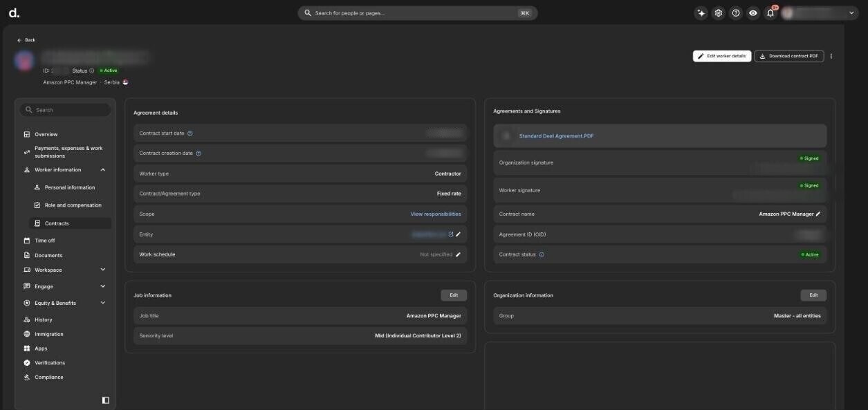Open the help question mark icon
868x410 pixels.
(x=736, y=12)
